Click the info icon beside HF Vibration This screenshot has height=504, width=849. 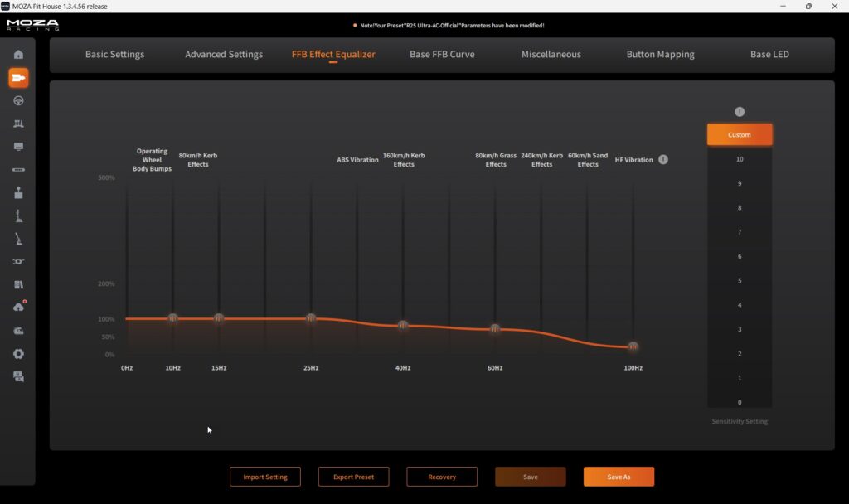663,160
